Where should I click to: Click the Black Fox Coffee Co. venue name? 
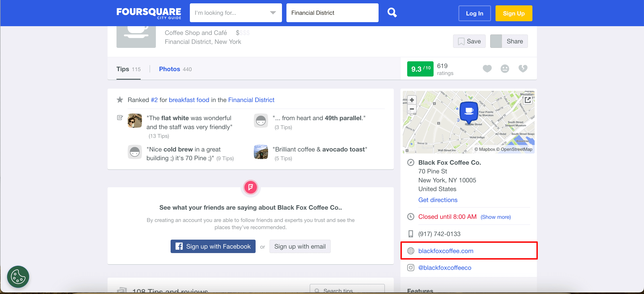tap(449, 163)
